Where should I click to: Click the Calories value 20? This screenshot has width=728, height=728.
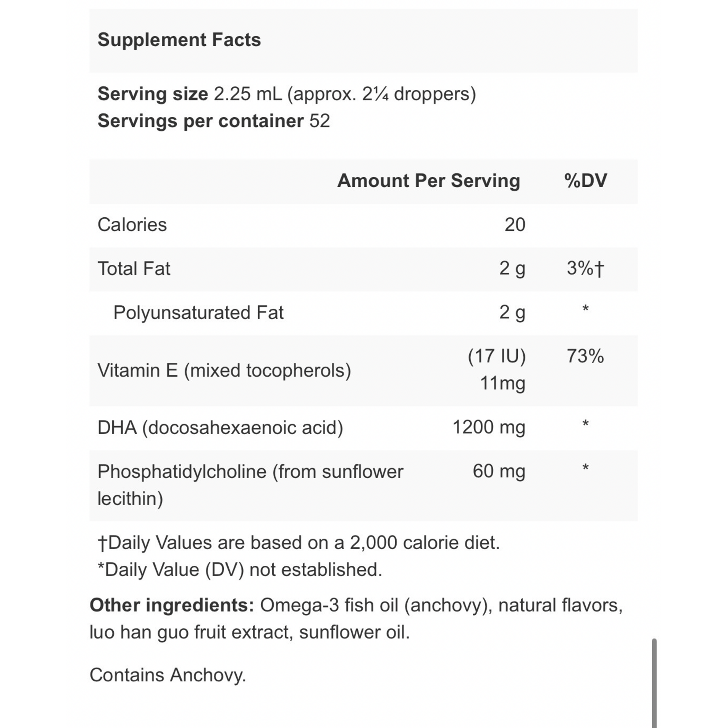coord(515,225)
